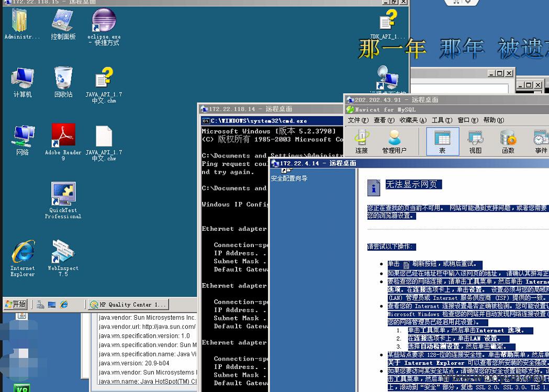This screenshot has height=392, width=549.
Task: Select the 函数 toolbar button in Navicat
Action: tap(508, 142)
